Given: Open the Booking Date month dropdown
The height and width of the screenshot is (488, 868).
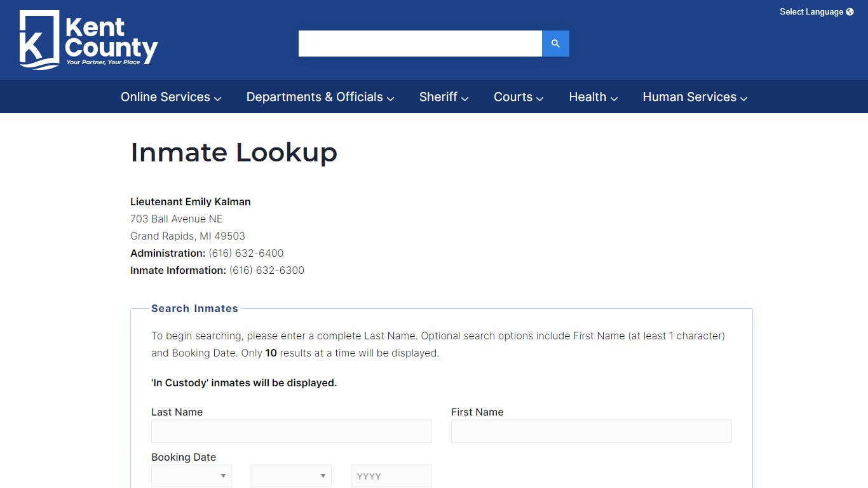Looking at the screenshot, I should (191, 476).
